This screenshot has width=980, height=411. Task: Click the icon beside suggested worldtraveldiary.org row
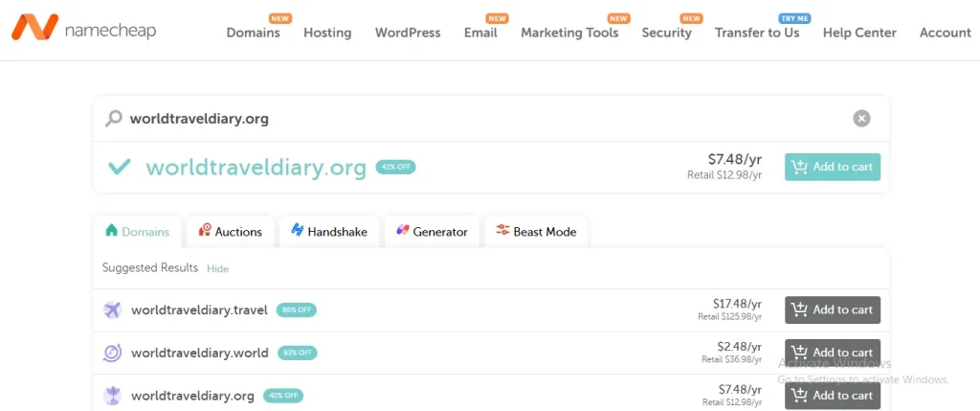112,396
